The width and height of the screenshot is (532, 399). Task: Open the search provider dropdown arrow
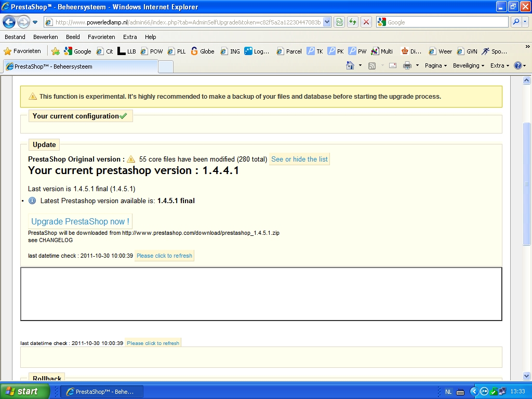point(525,22)
